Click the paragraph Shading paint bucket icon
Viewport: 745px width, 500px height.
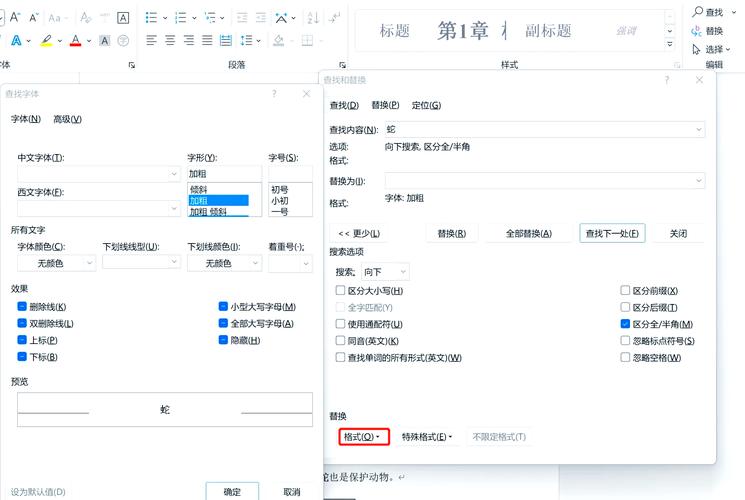click(x=279, y=41)
